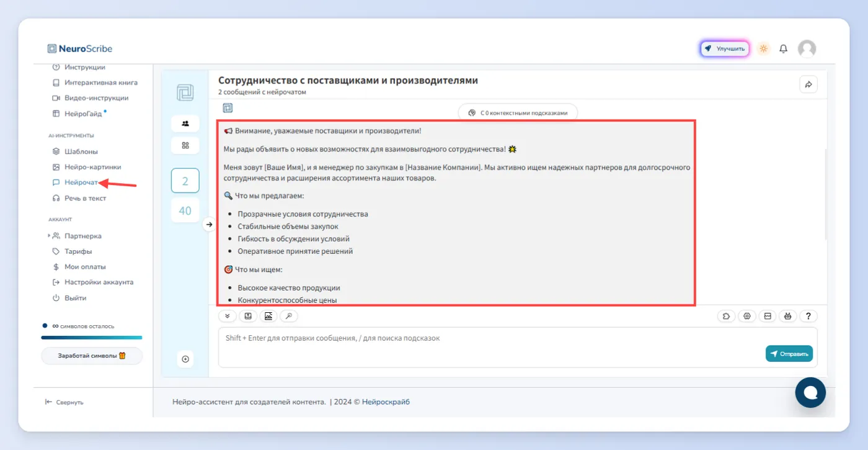
Task: Click the magic wand icon in chat toolbar
Action: [x=289, y=316]
